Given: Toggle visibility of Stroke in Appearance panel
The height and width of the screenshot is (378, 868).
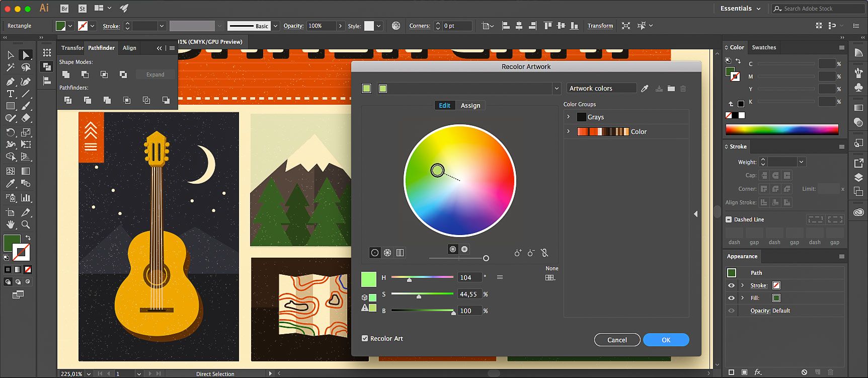Looking at the screenshot, I should (x=731, y=285).
